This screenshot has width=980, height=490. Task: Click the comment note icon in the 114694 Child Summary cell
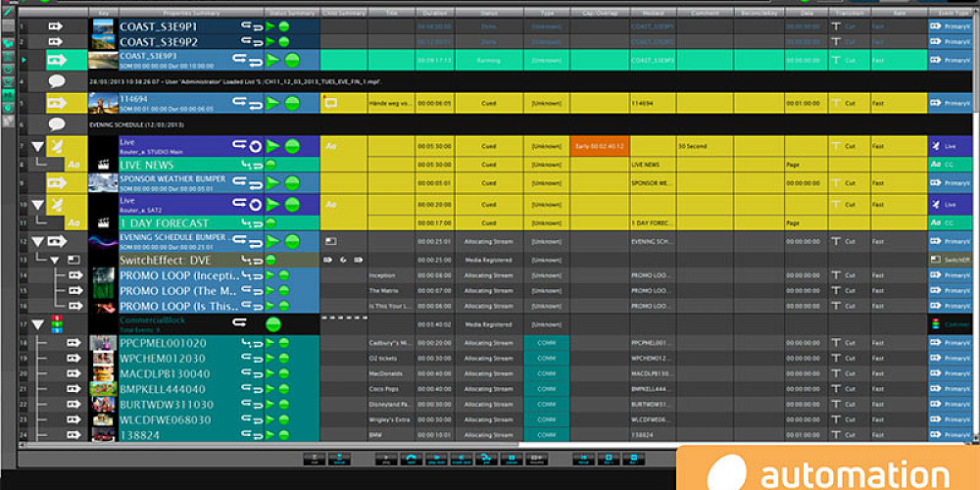[x=331, y=102]
